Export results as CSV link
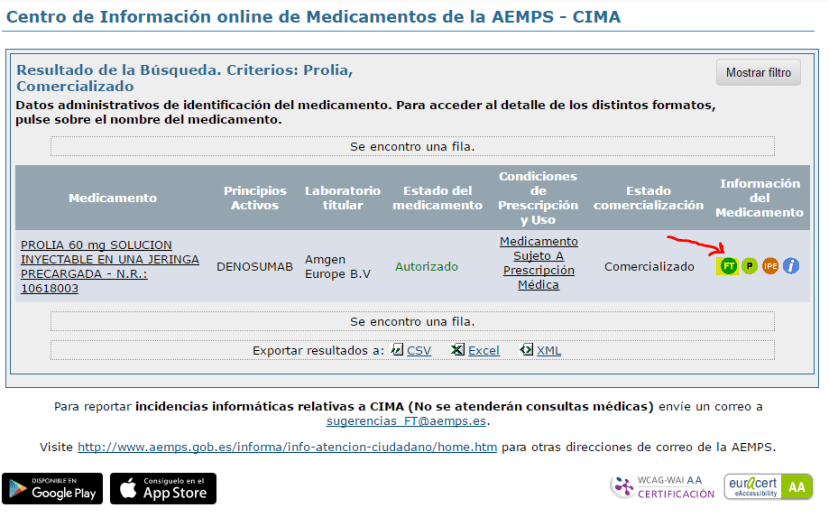Screen dimensions: 829x517 [x=419, y=350]
